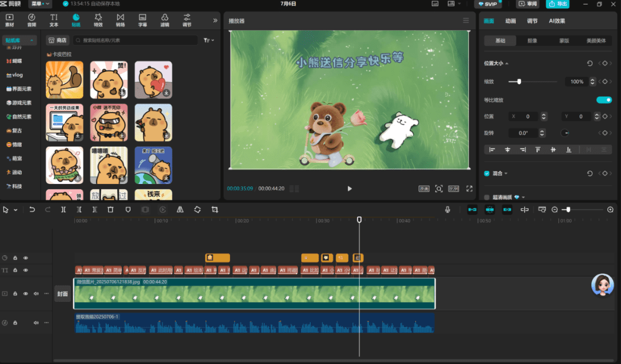Select the 抠像 cutout sub-tab
This screenshot has height=364, width=621.
[532, 40]
